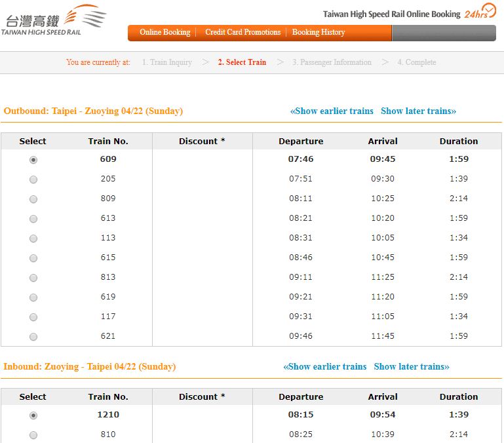Image resolution: width=504 pixels, height=443 pixels.
Task: Show later inbound trains link
Action: tap(412, 366)
